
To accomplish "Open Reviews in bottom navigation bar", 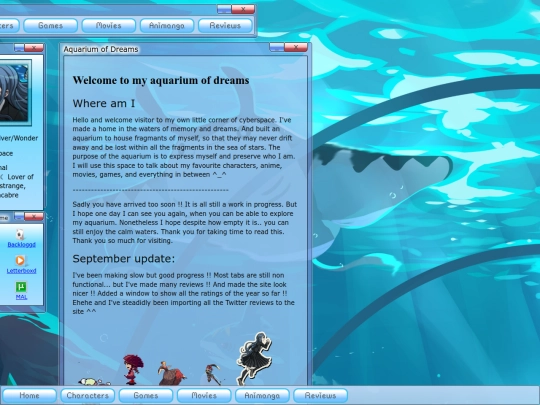I will [320, 395].
